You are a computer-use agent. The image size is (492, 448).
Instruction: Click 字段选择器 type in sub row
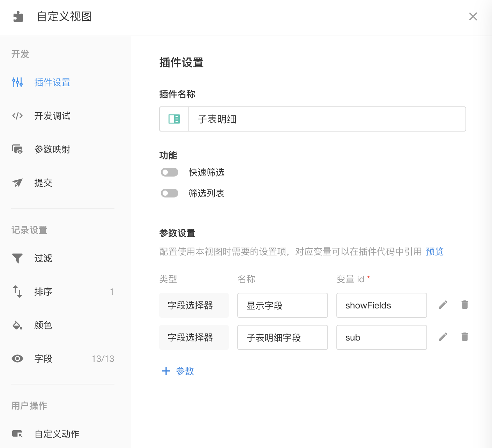[x=194, y=337]
